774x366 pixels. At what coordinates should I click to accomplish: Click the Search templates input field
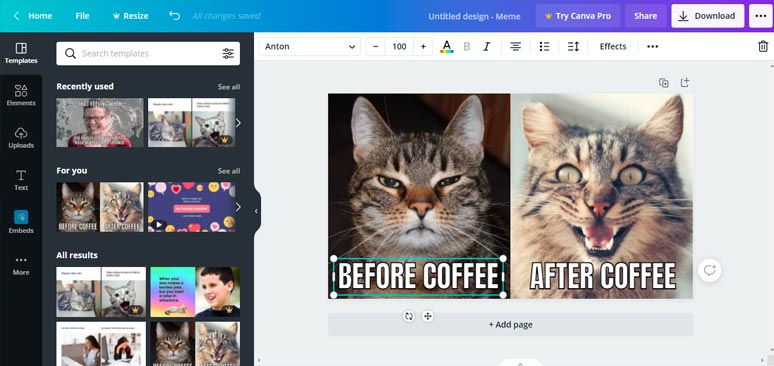148,53
